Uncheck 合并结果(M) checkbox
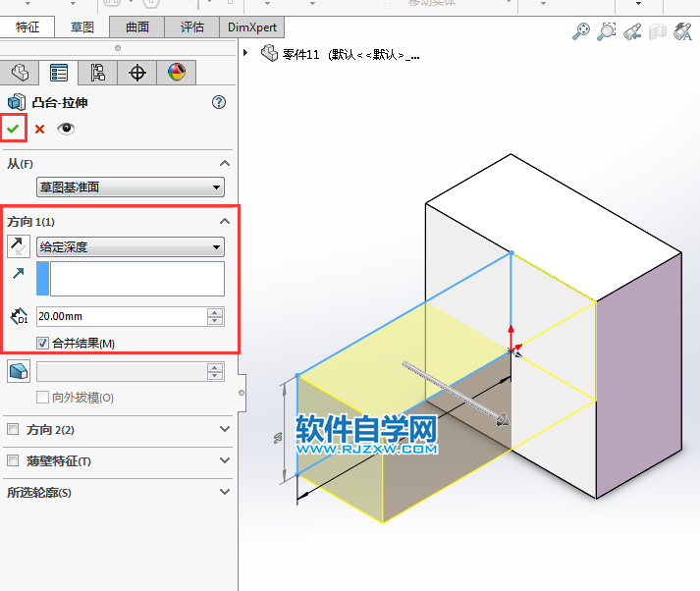 [x=42, y=344]
